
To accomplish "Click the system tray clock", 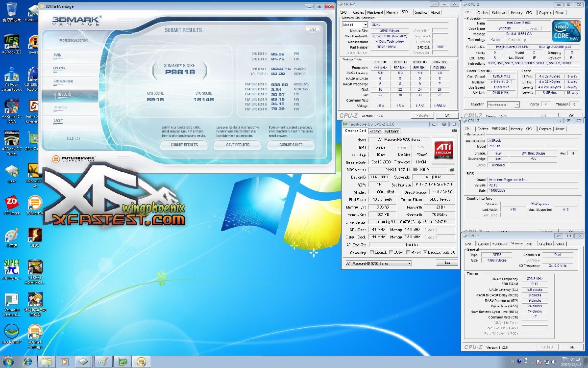I will (572, 362).
